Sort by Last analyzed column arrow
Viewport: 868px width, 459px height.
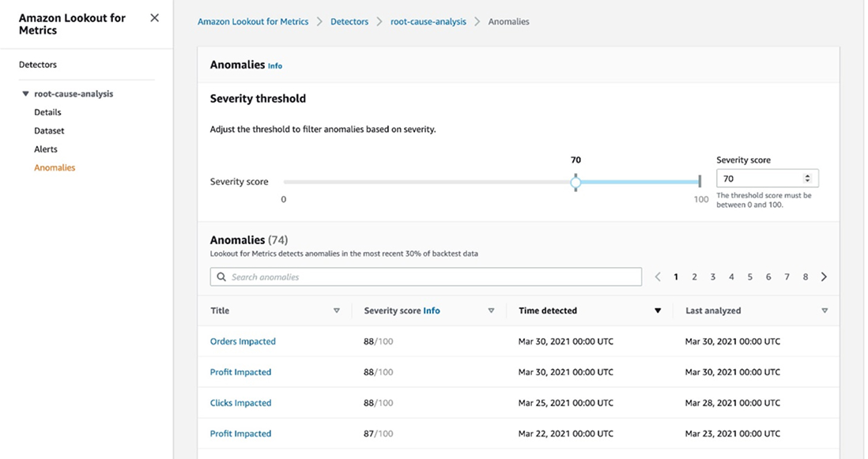click(x=825, y=310)
